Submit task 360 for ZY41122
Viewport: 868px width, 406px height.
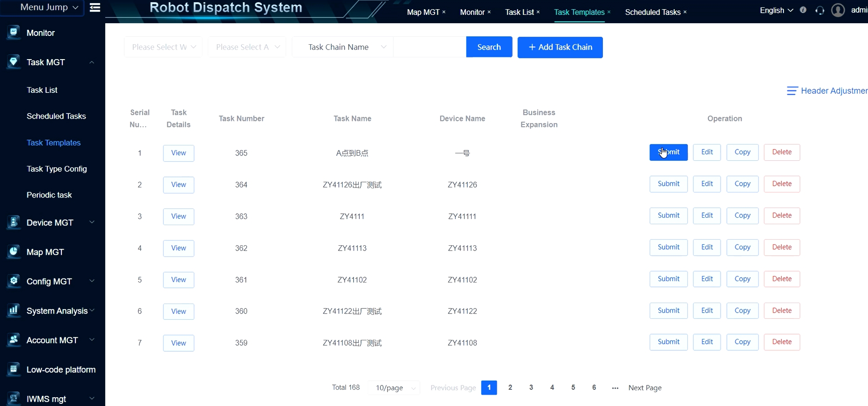pos(669,311)
